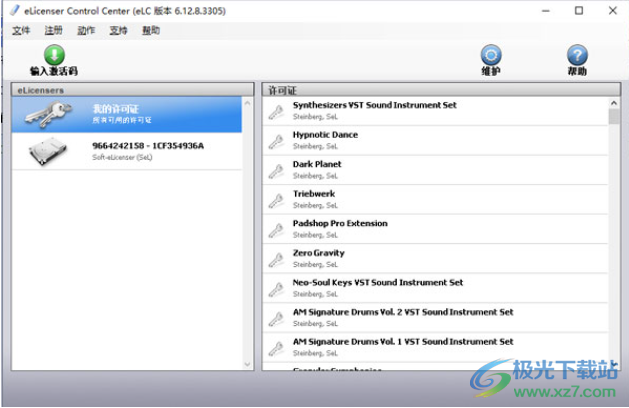Viewport: 629px width, 408px height.
Task: Click eLicensers list scrollbar up arrow
Action: click(248, 104)
